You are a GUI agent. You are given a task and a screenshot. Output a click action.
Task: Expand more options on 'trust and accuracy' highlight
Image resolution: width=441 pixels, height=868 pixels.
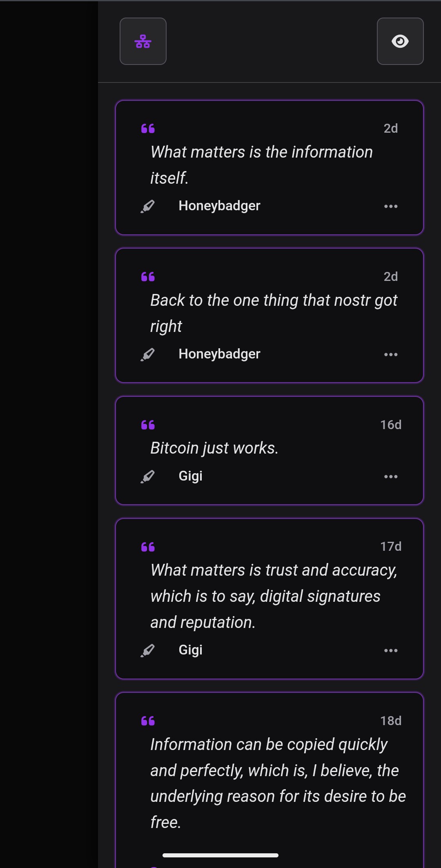(391, 650)
